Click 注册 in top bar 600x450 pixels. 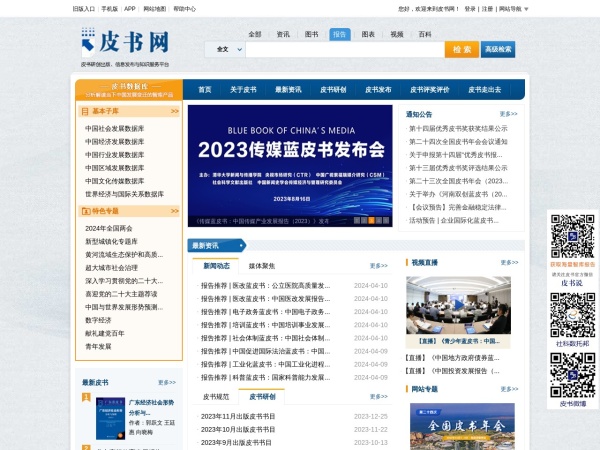coord(487,9)
